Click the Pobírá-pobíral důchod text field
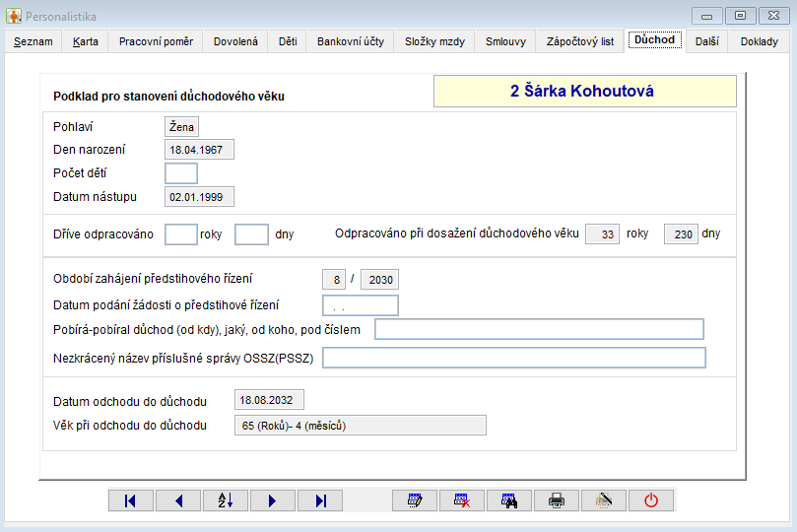Viewport: 797px width, 532px height. coord(539,329)
